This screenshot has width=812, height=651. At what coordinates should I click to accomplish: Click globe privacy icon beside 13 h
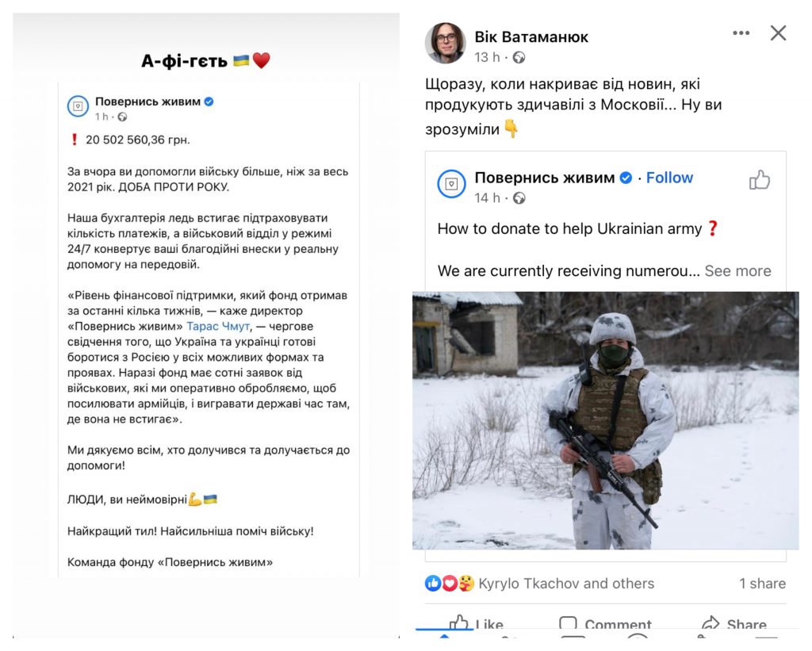(519, 57)
